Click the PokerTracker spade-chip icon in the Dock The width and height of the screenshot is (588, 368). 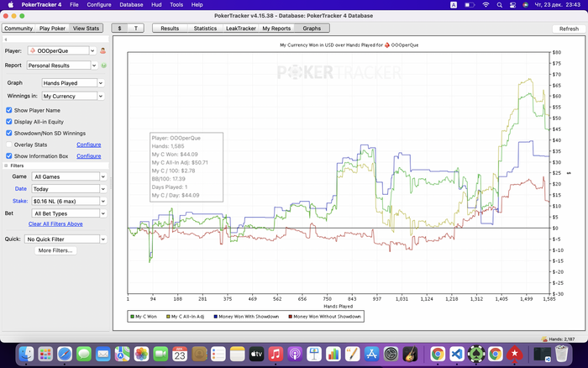coord(476,354)
